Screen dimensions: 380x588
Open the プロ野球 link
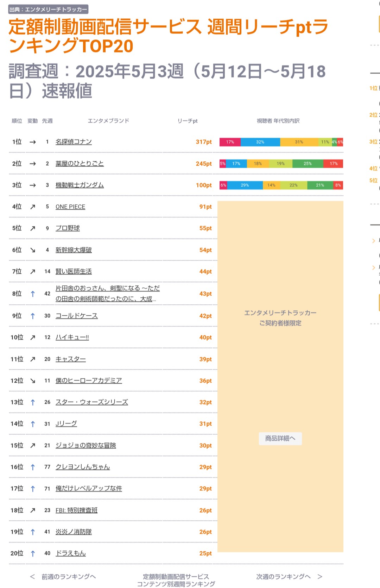[68, 228]
